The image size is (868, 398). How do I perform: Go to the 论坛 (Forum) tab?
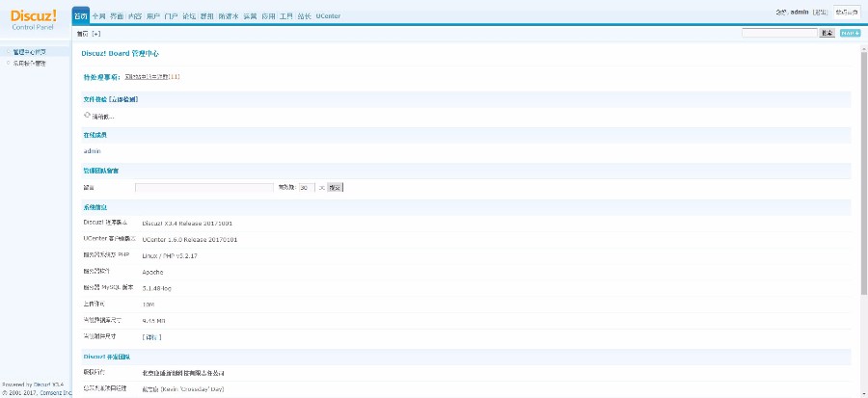coord(189,16)
